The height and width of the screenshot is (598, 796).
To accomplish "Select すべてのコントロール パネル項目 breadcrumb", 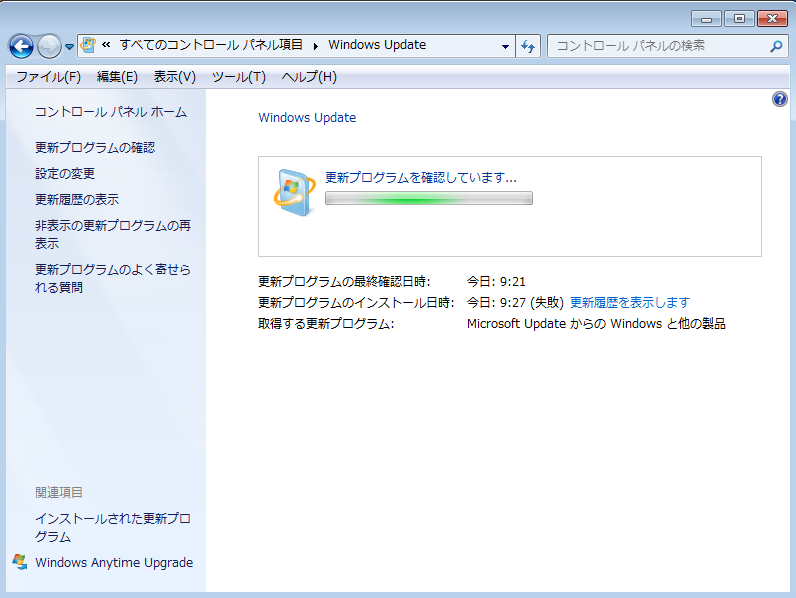I will [211, 45].
